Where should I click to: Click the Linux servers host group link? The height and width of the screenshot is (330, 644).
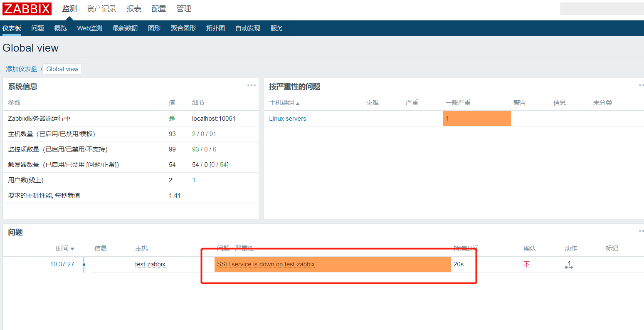click(287, 118)
